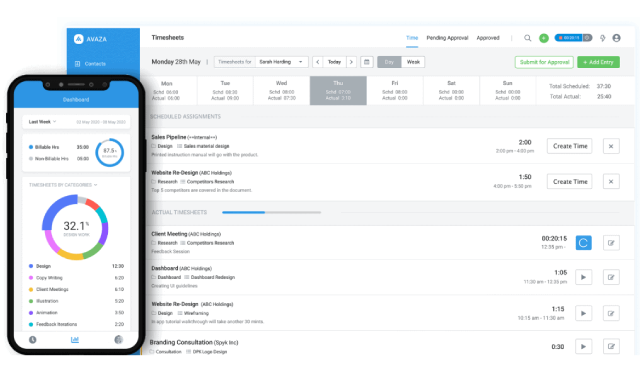The width and height of the screenshot is (640, 370).
Task: Click the Illustration legend row on phone
Action: (76, 301)
